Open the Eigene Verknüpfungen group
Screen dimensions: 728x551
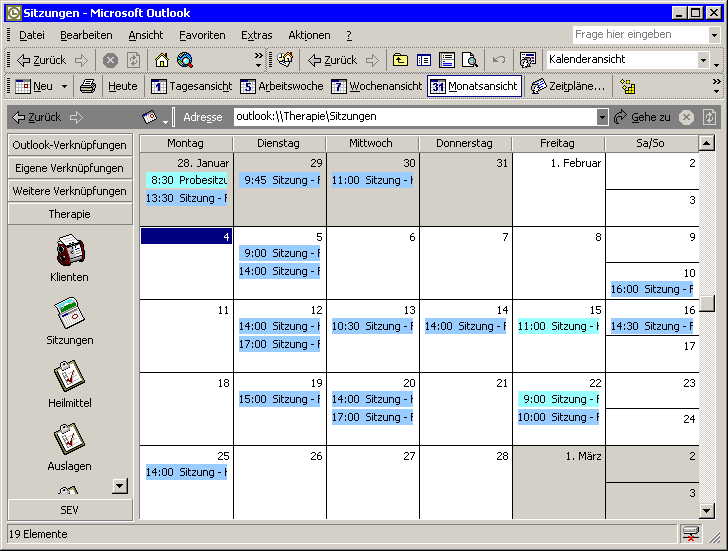(70, 168)
